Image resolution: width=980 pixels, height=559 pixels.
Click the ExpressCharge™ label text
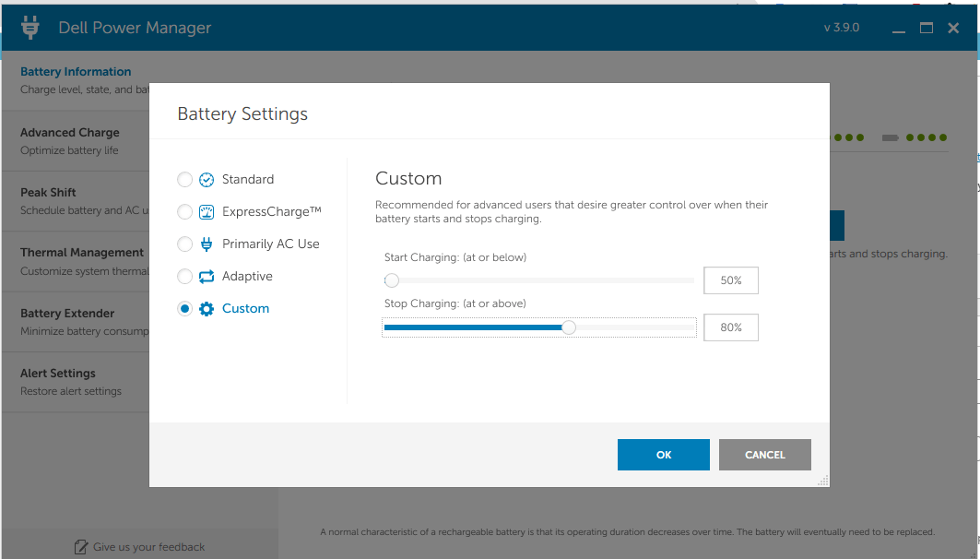point(271,211)
